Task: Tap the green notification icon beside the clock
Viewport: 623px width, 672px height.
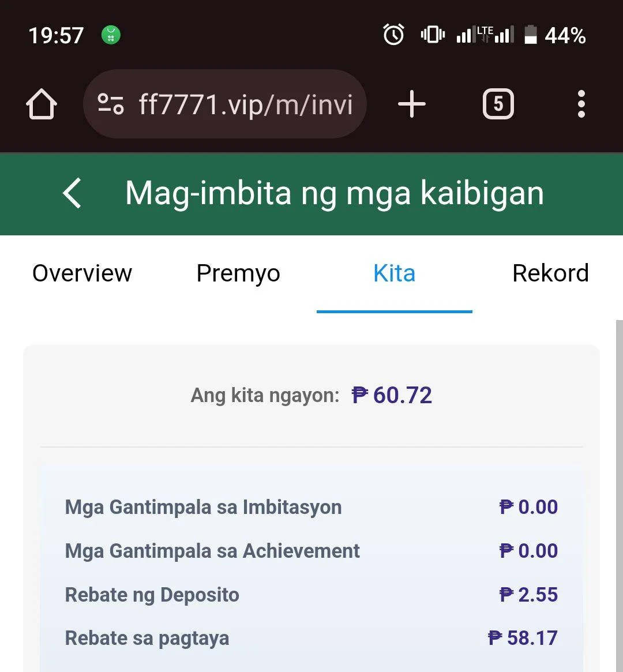Action: point(111,35)
